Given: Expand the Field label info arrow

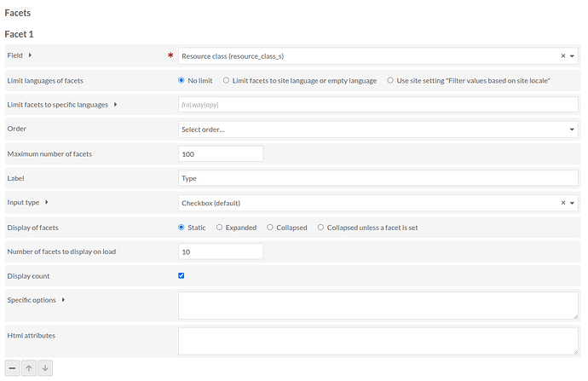Looking at the screenshot, I should click(31, 55).
